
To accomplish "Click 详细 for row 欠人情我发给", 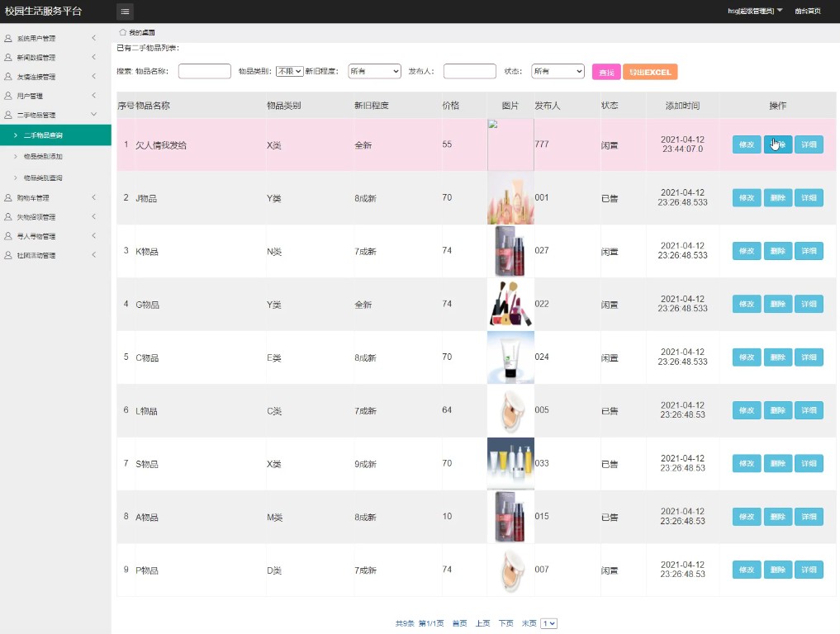I will [x=809, y=144].
